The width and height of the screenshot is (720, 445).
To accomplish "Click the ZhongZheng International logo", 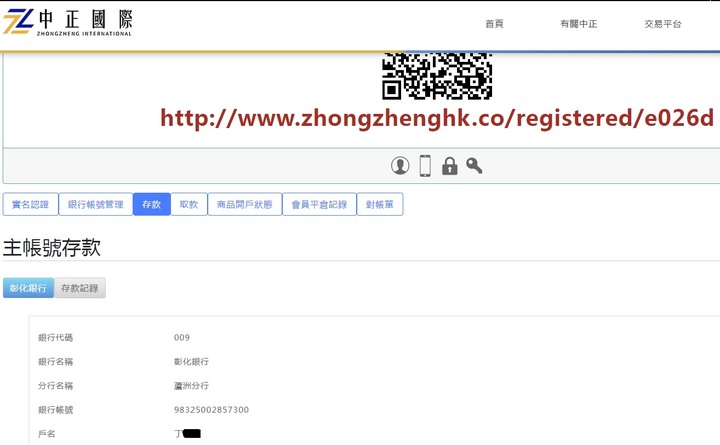I will tap(68, 22).
